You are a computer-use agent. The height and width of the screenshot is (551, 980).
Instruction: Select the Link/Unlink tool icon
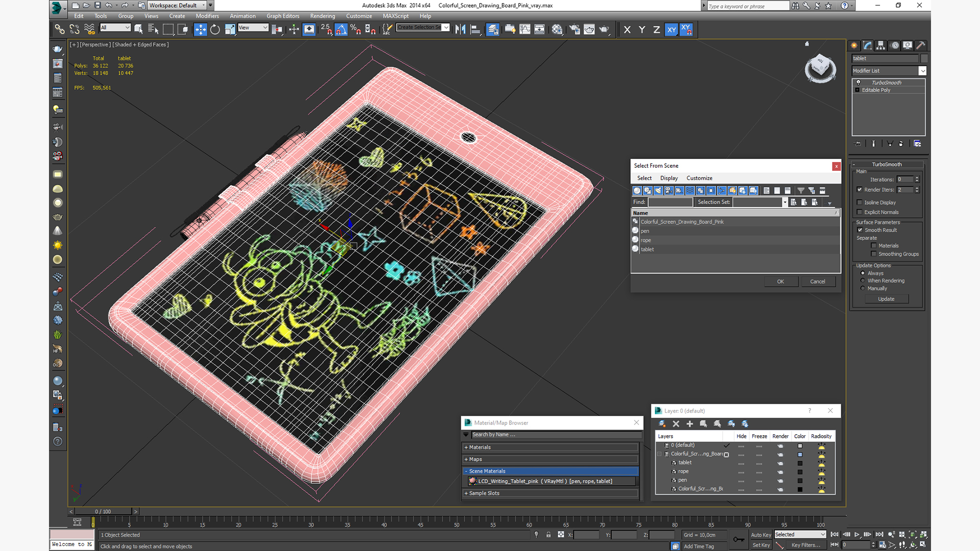pyautogui.click(x=59, y=28)
